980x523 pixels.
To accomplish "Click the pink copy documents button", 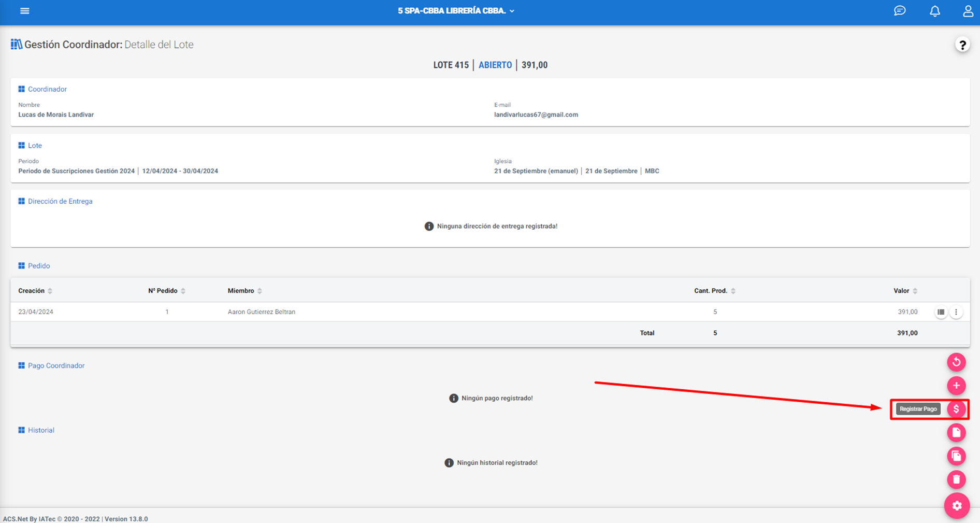I will pos(956,456).
